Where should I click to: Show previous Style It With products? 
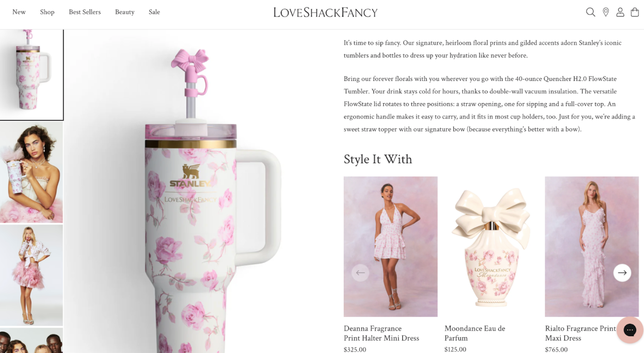pos(360,273)
